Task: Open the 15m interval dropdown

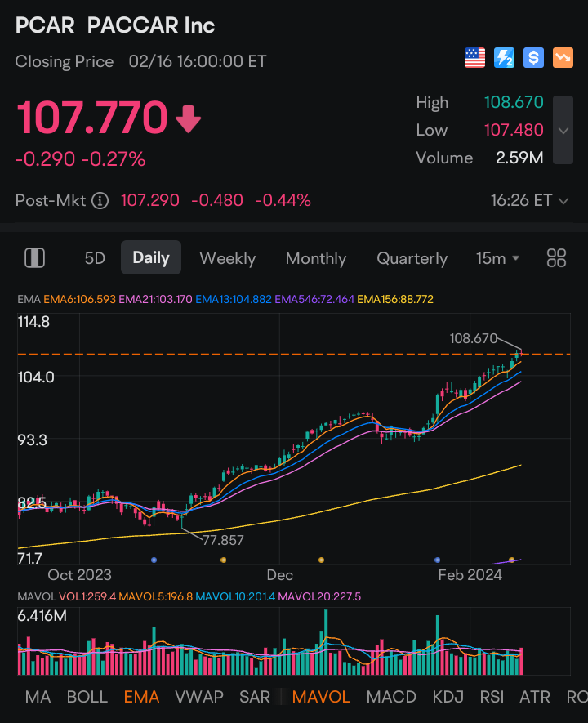Action: [x=497, y=258]
